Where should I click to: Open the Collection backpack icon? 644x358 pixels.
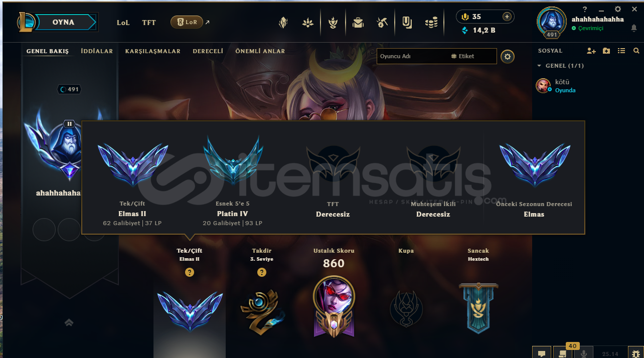click(358, 23)
